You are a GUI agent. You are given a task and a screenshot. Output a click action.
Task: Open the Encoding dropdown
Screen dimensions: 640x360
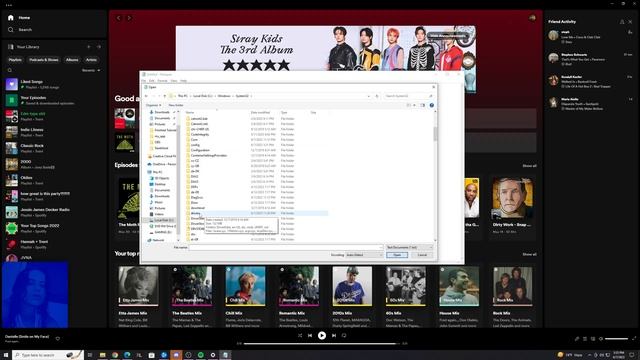[364, 255]
